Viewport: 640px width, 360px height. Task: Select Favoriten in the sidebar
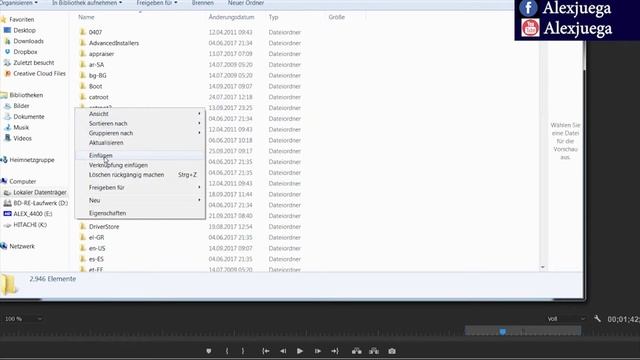22,20
